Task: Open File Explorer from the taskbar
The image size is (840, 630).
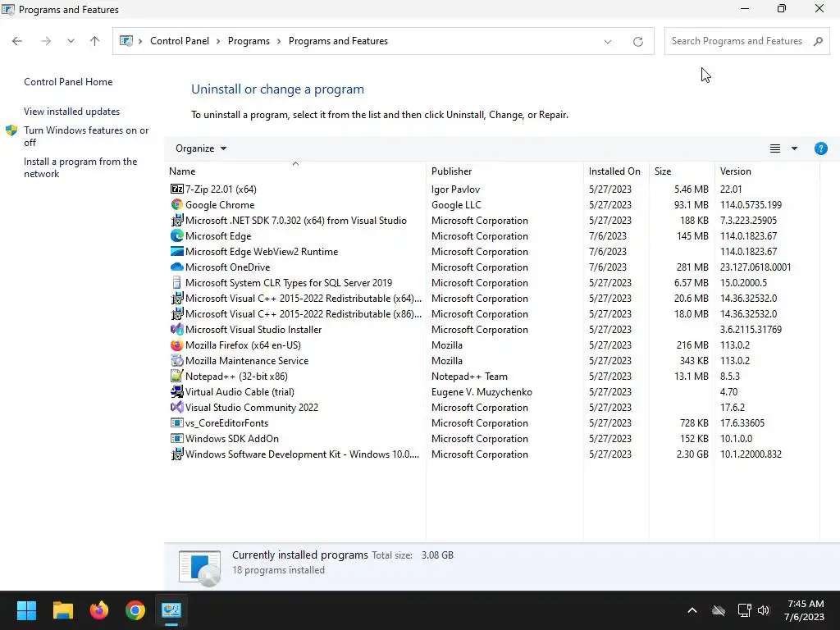Action: [62, 610]
